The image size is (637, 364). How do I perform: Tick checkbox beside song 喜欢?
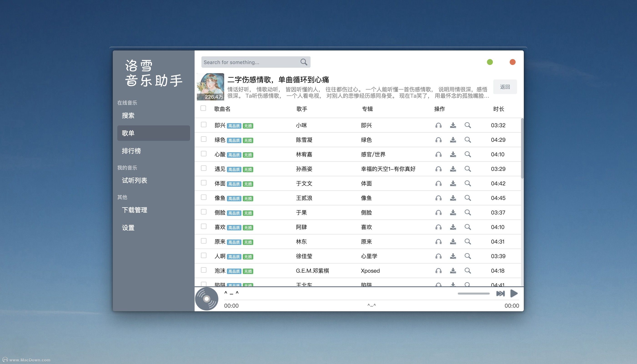(x=204, y=227)
